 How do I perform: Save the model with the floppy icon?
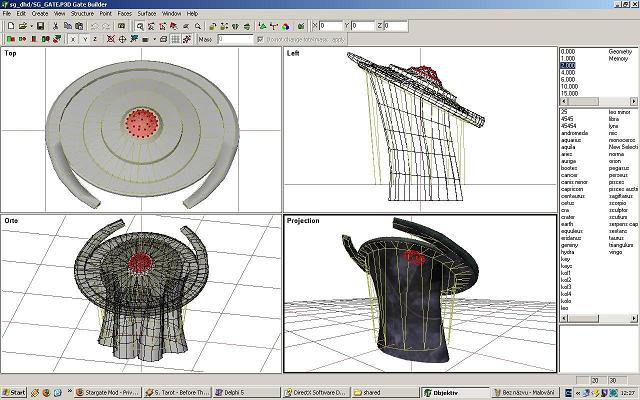tap(40, 26)
